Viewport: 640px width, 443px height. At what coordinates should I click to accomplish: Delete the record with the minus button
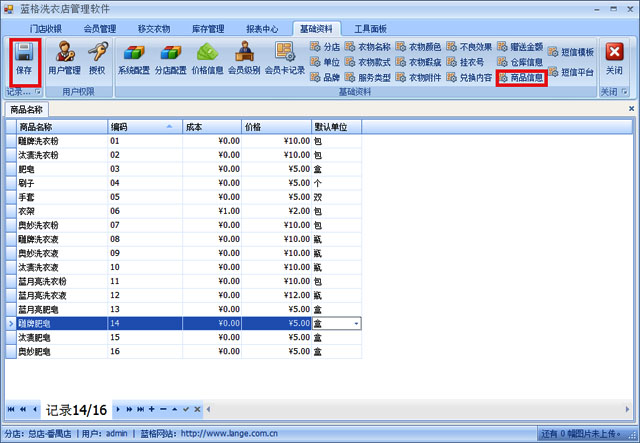[x=163, y=409]
